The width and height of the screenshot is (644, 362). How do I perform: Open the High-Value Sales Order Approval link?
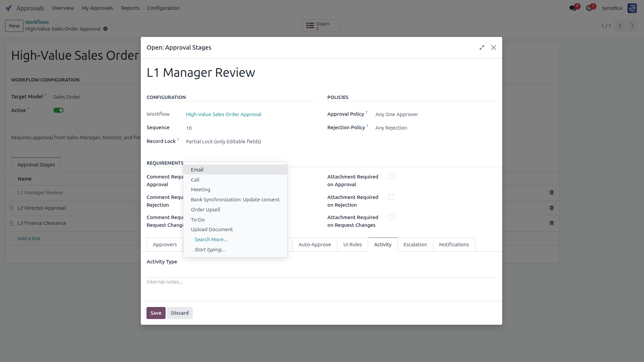(223, 114)
